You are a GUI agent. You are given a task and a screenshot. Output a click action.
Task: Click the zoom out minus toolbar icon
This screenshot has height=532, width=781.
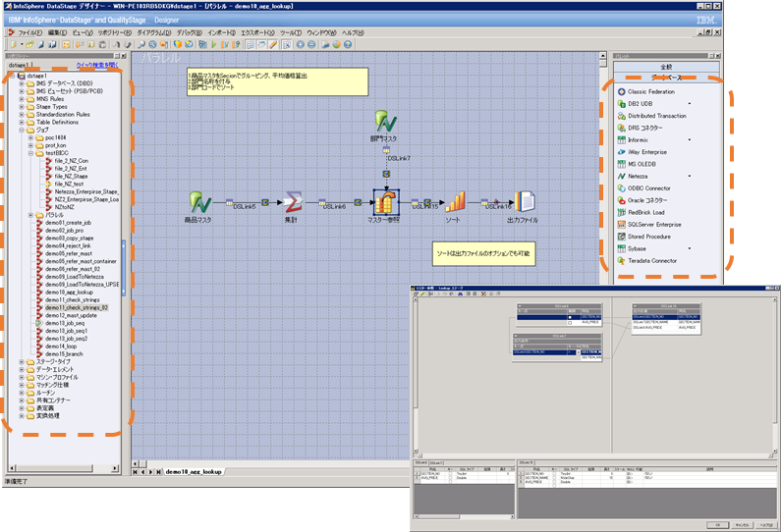point(311,44)
